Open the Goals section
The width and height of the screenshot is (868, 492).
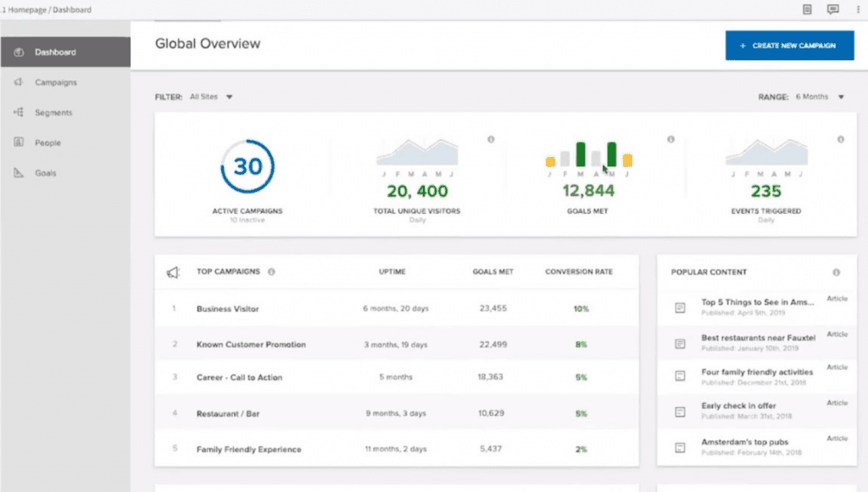coord(46,173)
